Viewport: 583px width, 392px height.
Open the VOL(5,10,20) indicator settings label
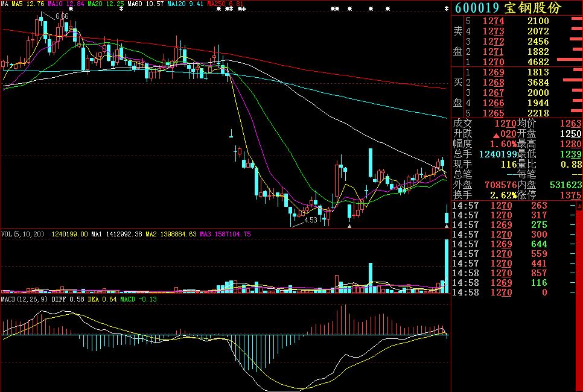24,233
